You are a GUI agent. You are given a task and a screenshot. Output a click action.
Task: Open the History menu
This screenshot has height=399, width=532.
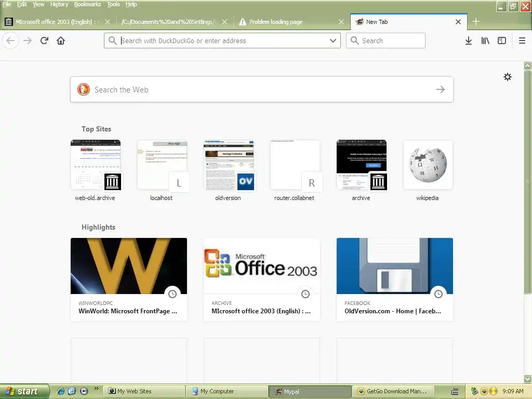(59, 4)
